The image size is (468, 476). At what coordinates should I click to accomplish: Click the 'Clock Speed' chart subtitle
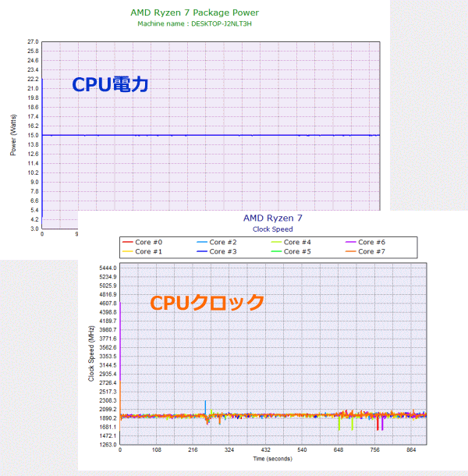point(272,229)
